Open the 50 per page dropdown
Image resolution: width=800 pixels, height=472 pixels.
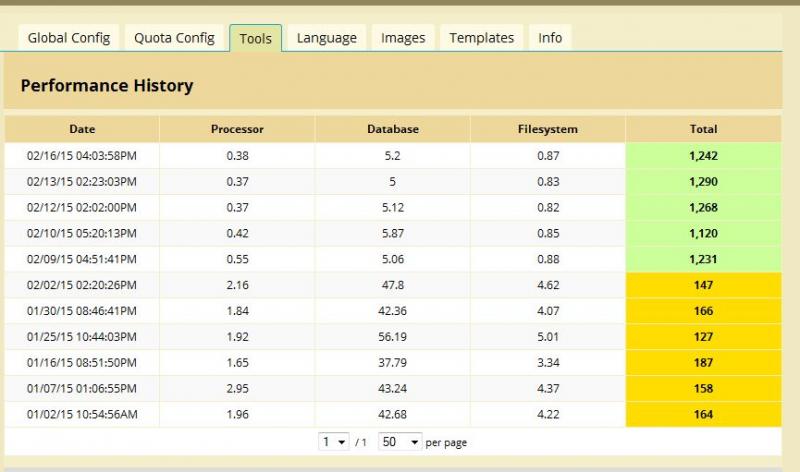click(400, 441)
